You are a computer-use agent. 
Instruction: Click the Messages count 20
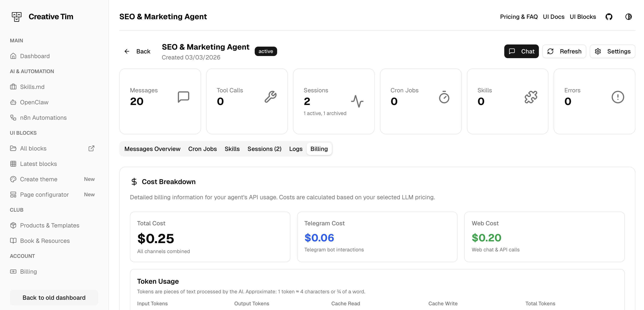137,101
